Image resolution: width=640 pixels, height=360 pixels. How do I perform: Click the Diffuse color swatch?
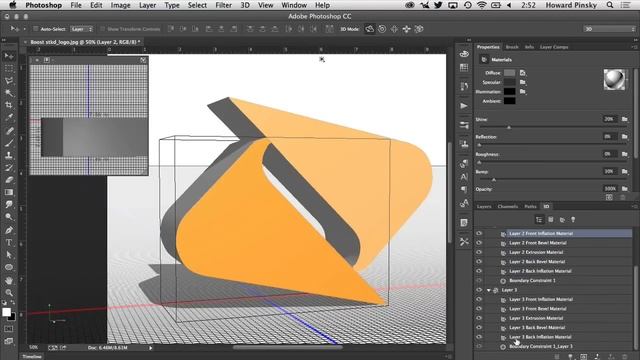click(509, 73)
